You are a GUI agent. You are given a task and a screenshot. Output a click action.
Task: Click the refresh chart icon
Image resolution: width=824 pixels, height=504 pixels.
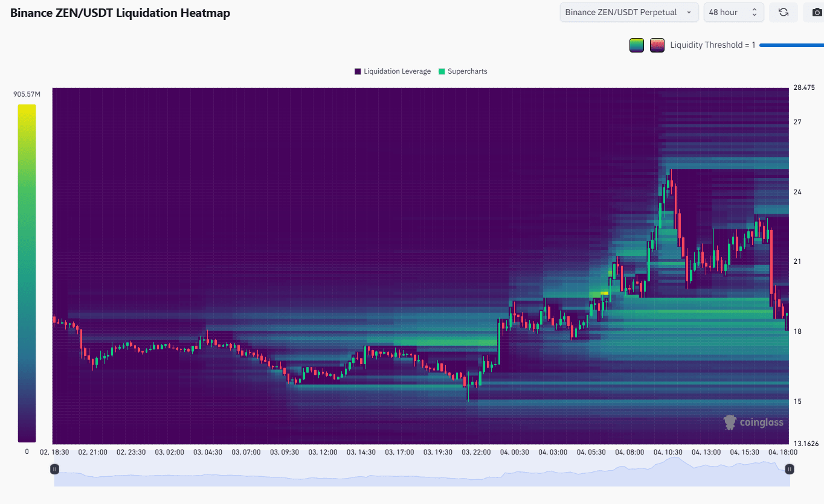[x=784, y=13]
